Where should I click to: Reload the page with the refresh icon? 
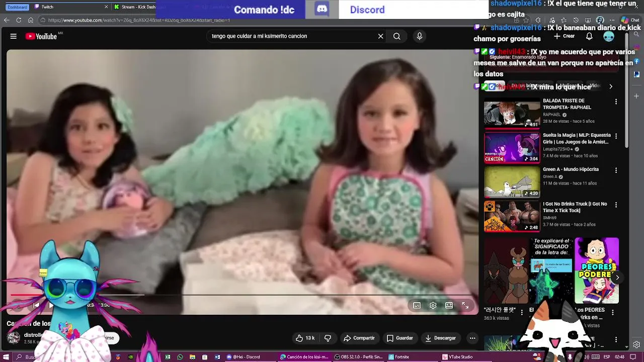pyautogui.click(x=19, y=20)
